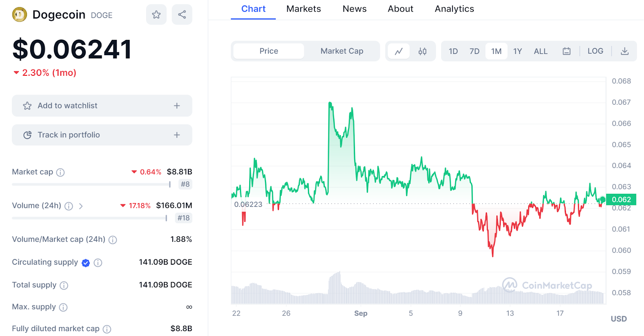The height and width of the screenshot is (336, 644).
Task: Switch to candlestick chart icon
Action: click(x=422, y=51)
